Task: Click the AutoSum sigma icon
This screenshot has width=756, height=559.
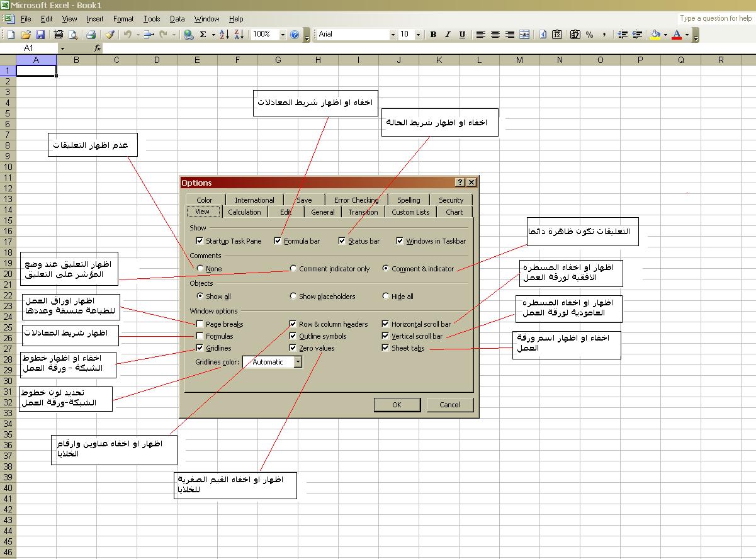Action: coord(203,35)
